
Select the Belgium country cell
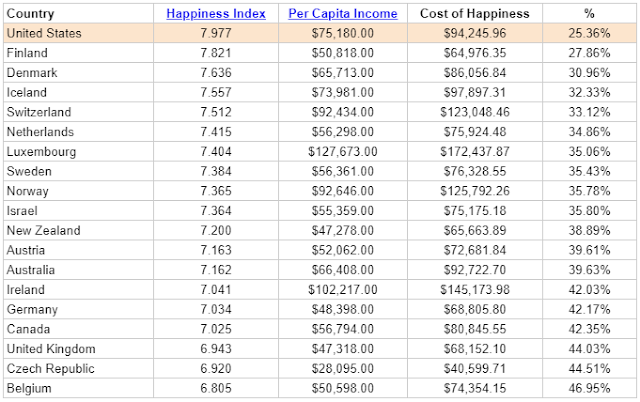pyautogui.click(x=78, y=388)
